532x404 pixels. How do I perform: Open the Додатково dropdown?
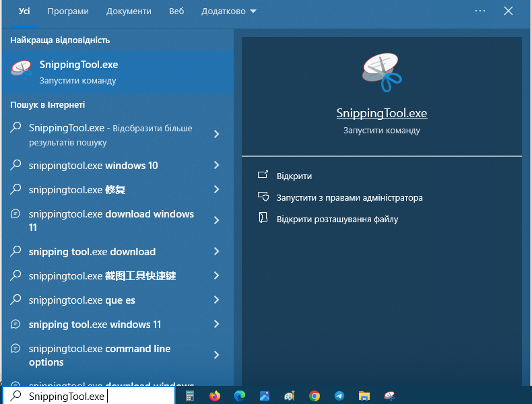(228, 11)
